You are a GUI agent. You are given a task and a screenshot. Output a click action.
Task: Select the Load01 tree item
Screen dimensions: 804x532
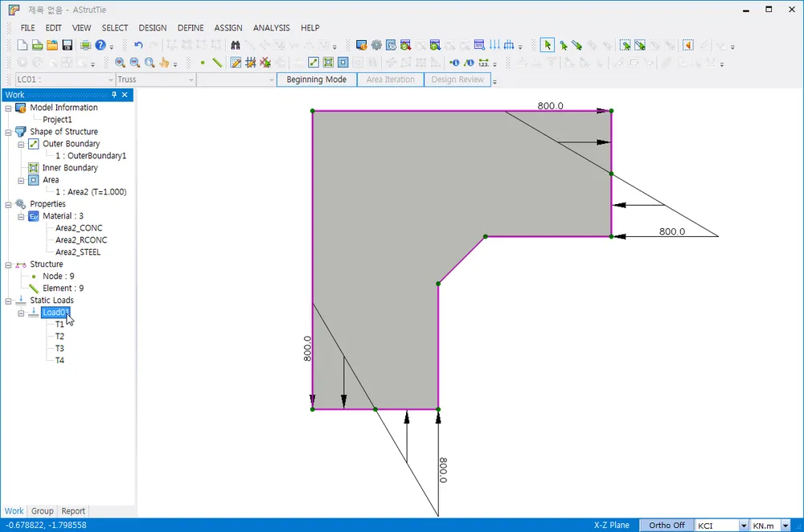(x=55, y=312)
